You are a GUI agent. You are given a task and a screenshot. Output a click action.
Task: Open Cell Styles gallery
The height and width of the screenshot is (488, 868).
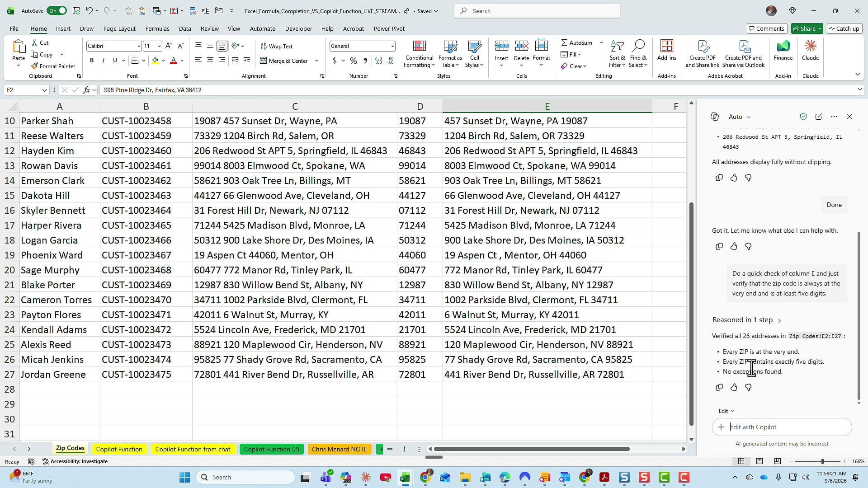point(474,54)
